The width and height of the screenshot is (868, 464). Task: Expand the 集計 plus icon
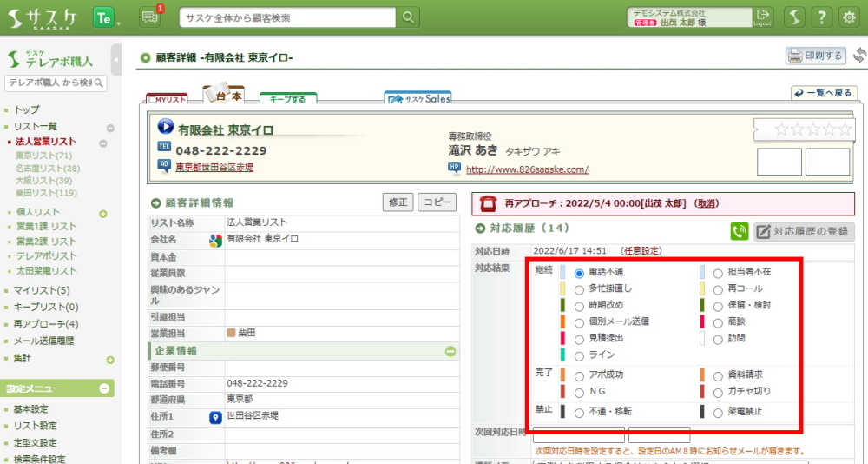pos(110,360)
